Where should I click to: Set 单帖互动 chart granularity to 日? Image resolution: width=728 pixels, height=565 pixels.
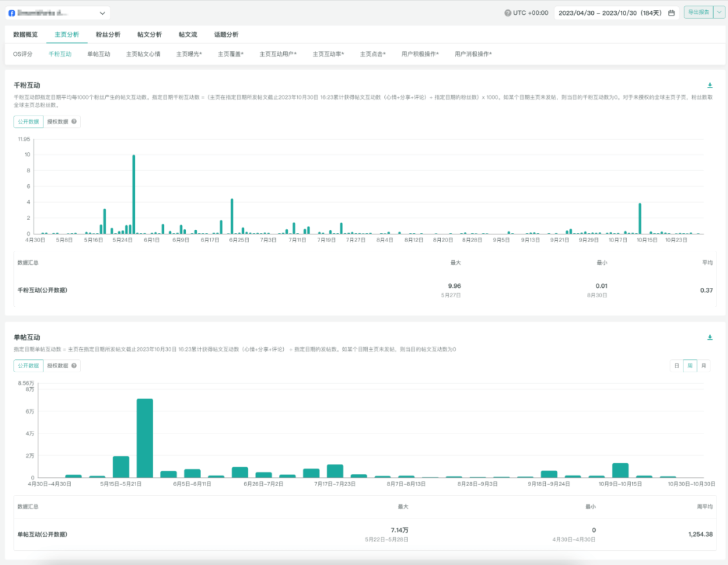coord(677,366)
